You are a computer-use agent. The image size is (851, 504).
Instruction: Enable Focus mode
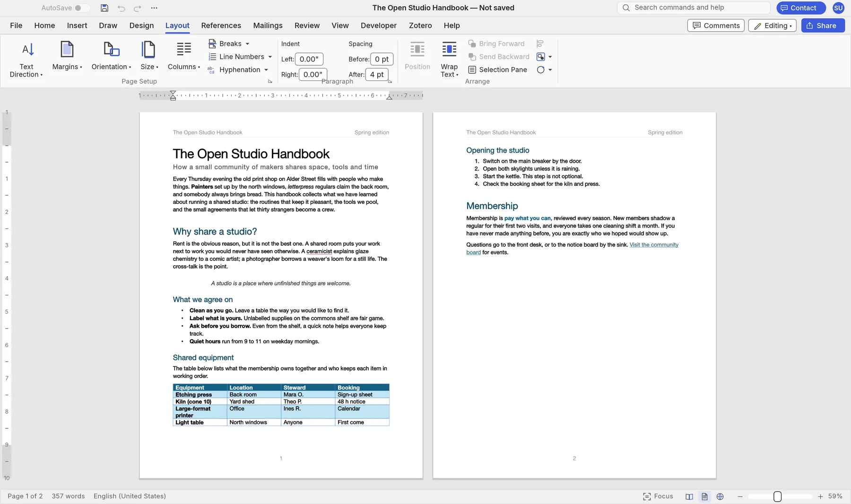[658, 496]
